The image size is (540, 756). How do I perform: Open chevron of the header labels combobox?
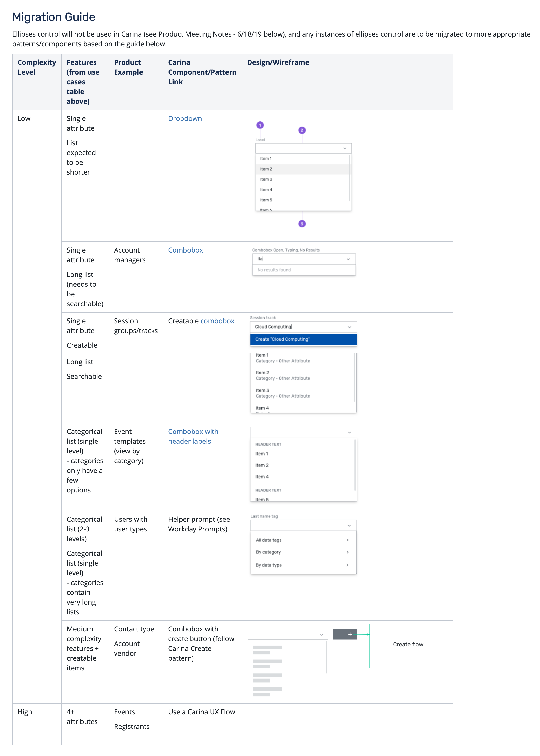pos(349,432)
